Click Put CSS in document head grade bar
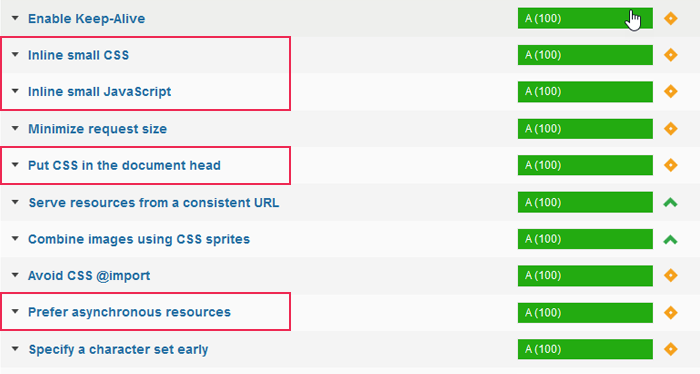The height and width of the screenshot is (374, 700). (x=585, y=165)
